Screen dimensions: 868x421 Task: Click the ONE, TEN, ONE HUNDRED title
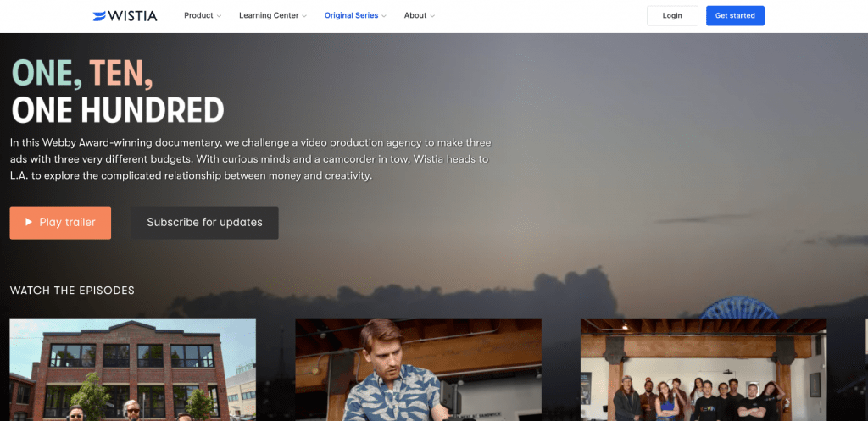118,91
